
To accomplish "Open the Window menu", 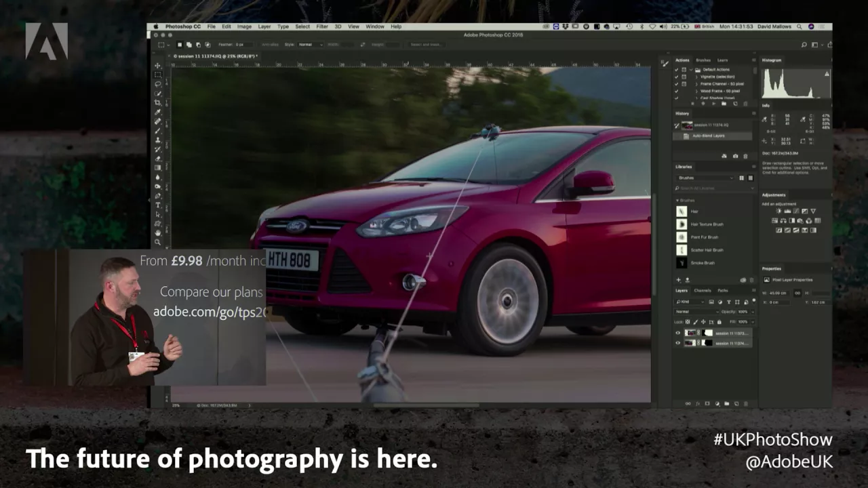I will 375,26.
